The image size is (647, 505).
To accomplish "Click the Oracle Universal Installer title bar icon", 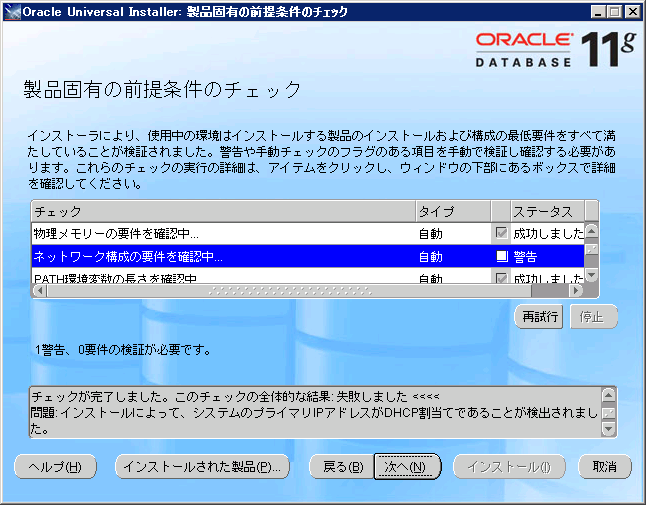I will (x=12, y=12).
